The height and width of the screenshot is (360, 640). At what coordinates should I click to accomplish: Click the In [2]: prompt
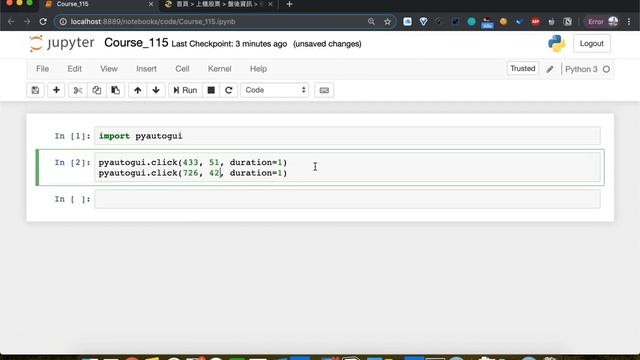click(x=72, y=162)
